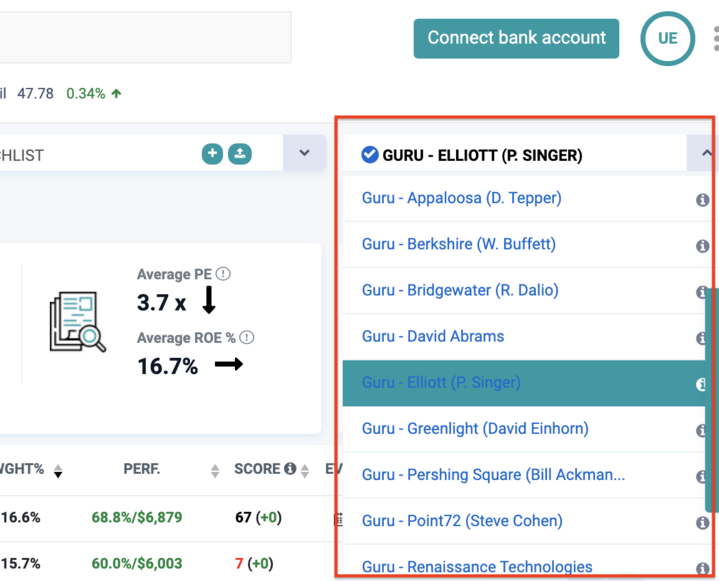
Task: Select Guru - Bridgewater (R. Dalio)
Action: (460, 290)
